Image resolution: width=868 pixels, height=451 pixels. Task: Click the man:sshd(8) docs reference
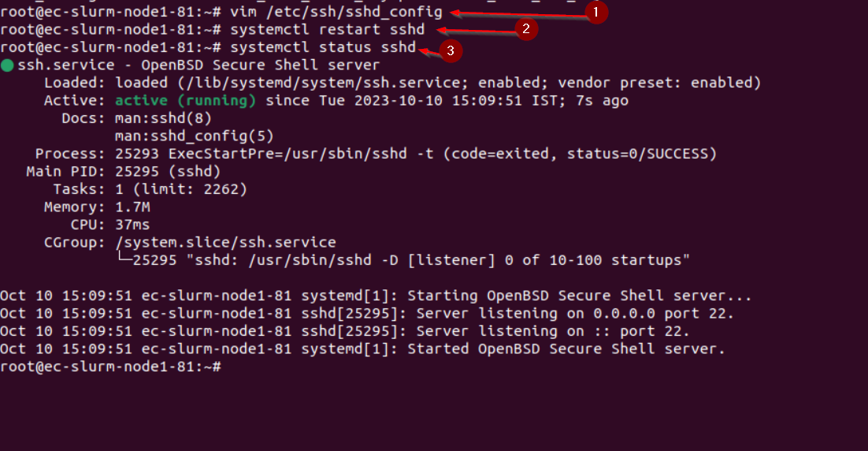pyautogui.click(x=163, y=118)
